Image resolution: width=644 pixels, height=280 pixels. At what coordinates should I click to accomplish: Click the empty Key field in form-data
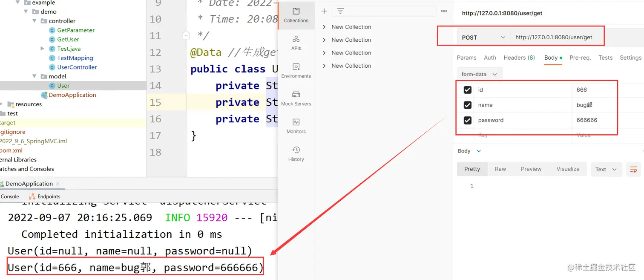pos(522,135)
